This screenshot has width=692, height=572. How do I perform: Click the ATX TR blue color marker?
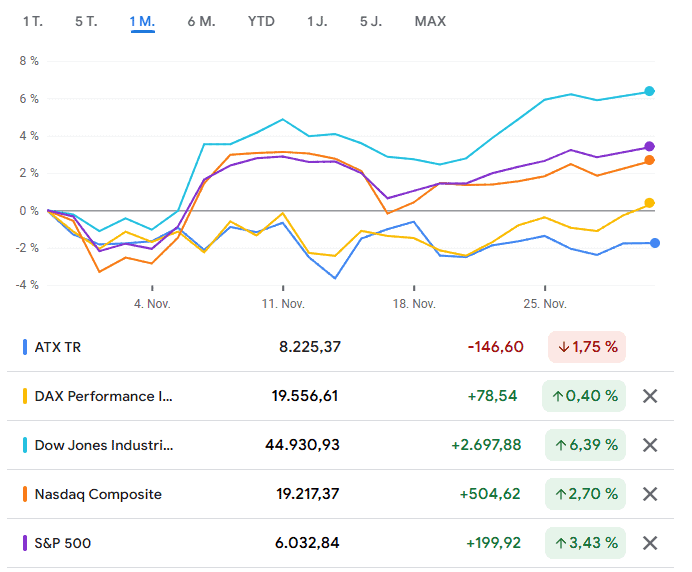25,347
